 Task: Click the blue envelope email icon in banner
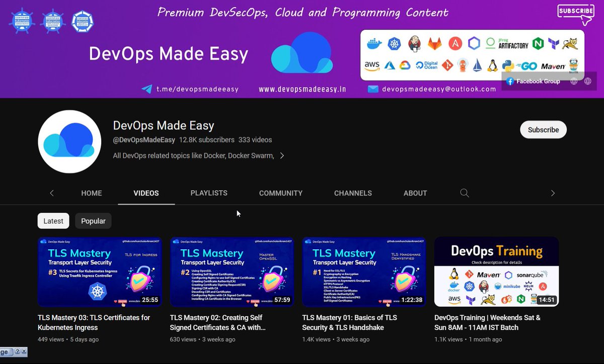coord(373,89)
